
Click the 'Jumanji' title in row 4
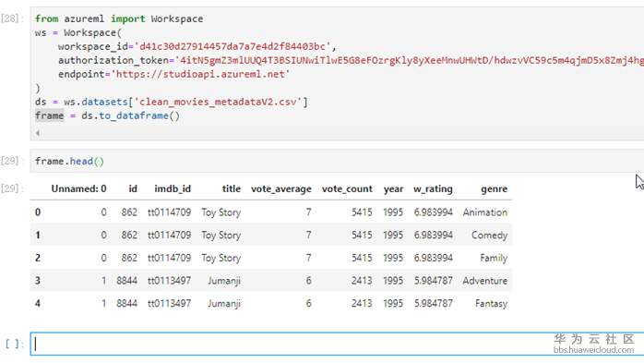[224, 303]
